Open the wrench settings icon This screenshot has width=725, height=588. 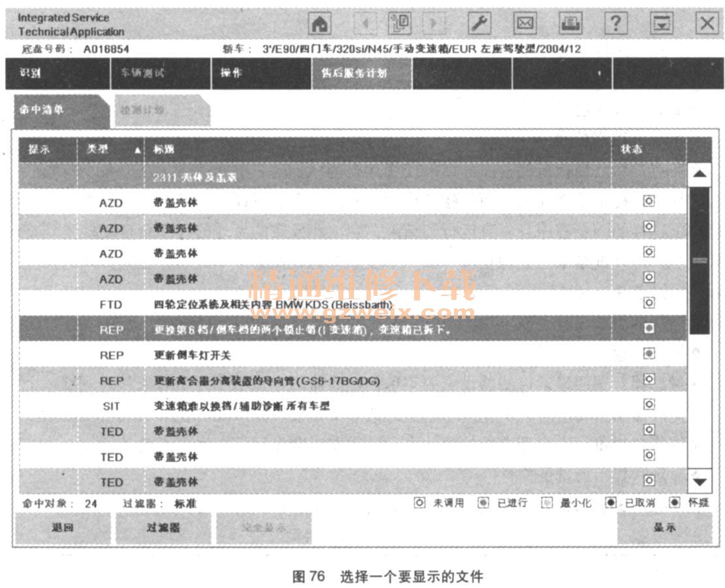click(x=479, y=23)
